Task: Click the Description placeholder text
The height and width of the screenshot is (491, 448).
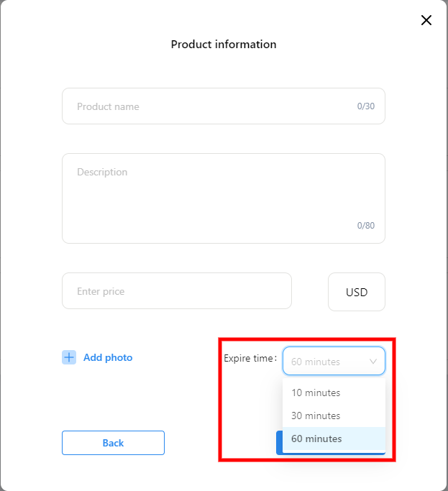Action: tap(102, 173)
